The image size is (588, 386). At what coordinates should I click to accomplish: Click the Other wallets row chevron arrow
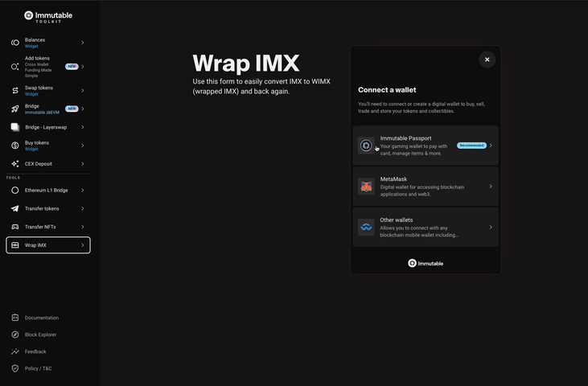click(x=491, y=227)
